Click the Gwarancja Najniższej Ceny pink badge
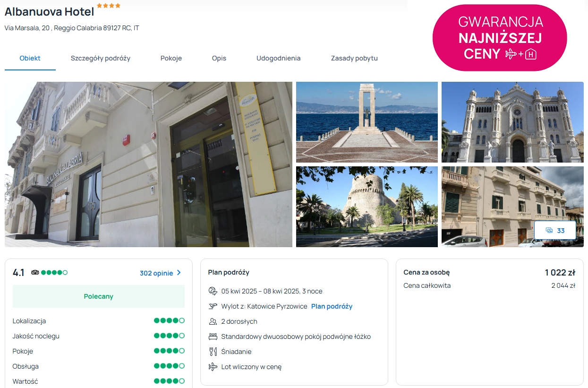Image resolution: width=588 pixels, height=388 pixels. pyautogui.click(x=500, y=38)
